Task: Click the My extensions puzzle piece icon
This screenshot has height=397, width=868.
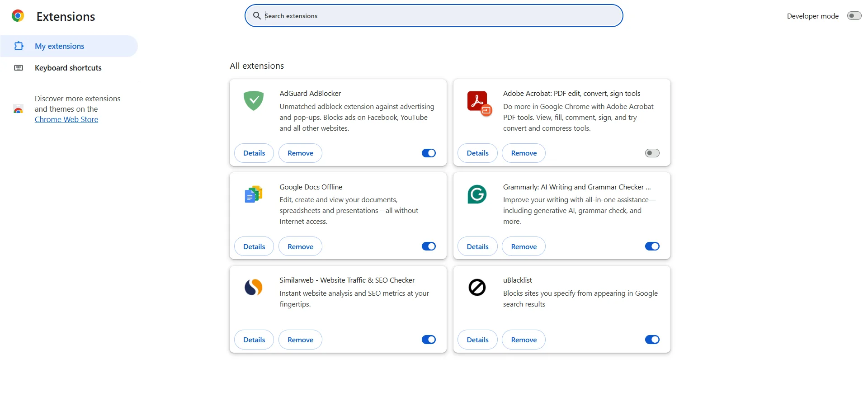Action: [x=19, y=46]
